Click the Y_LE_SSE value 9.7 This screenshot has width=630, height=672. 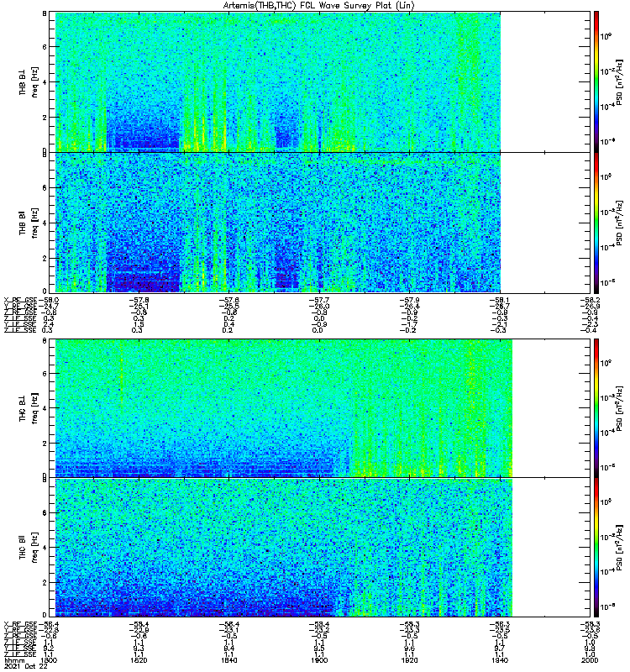500,648
